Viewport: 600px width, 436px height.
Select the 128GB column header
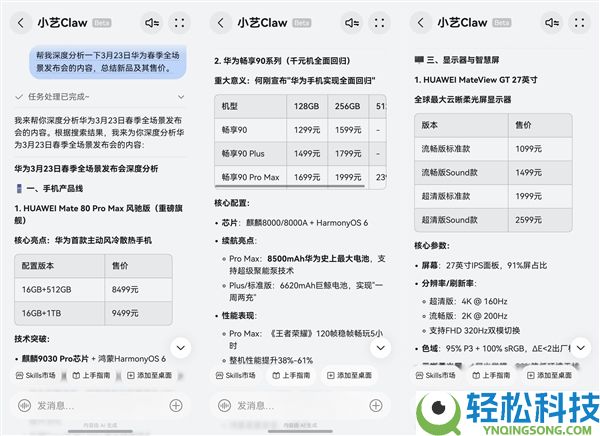tap(307, 106)
